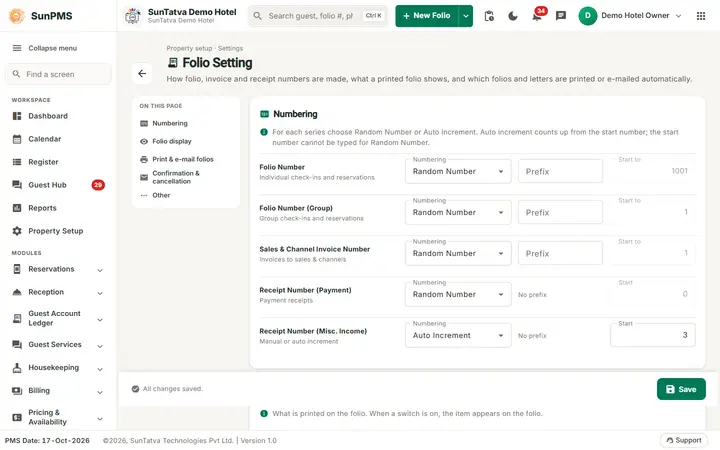Toggle dark mode moon icon
720x450 pixels.
tap(513, 16)
